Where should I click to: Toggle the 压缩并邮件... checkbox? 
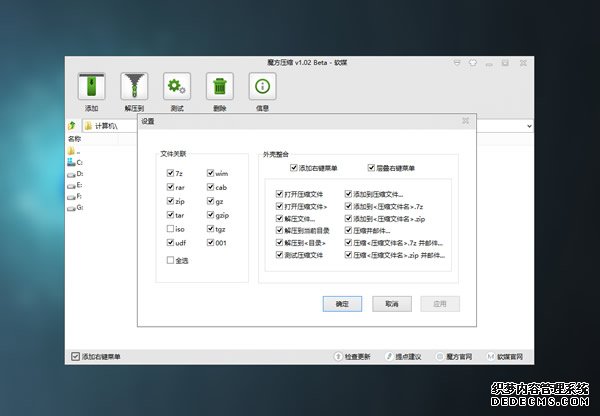point(348,230)
